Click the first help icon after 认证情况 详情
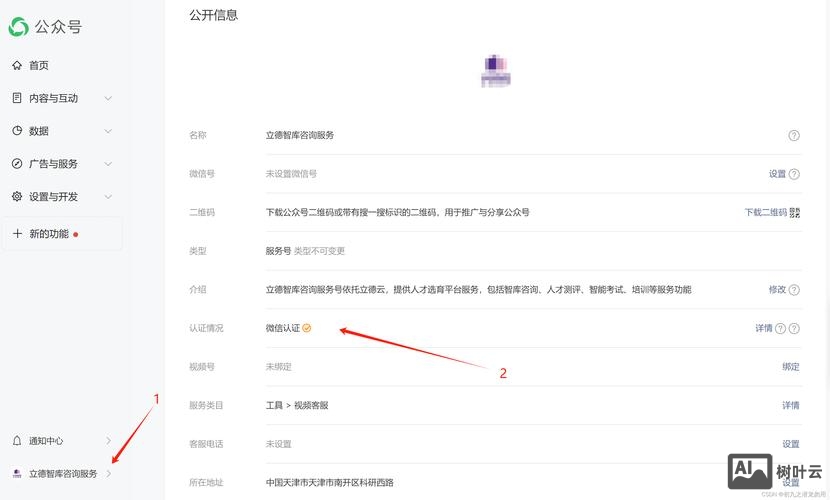Viewport: 830px width, 500px height. click(780, 329)
